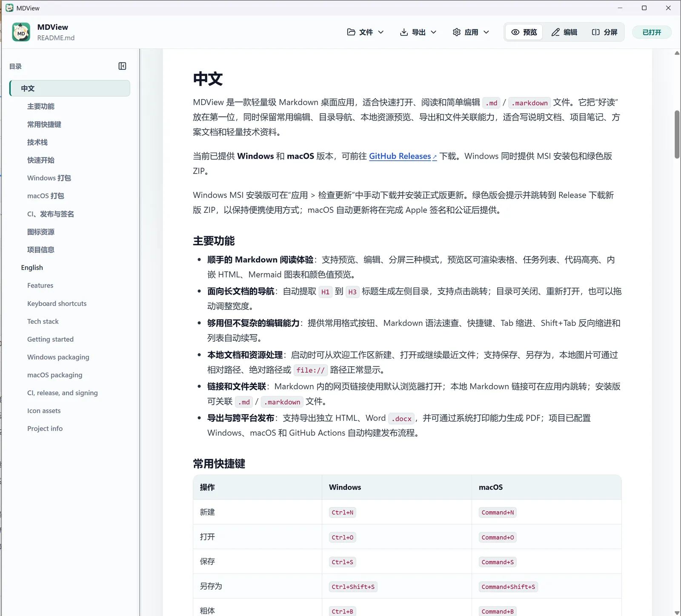Screen dimensions: 681x616
Task: Jump to Features in outline
Action: point(40,285)
